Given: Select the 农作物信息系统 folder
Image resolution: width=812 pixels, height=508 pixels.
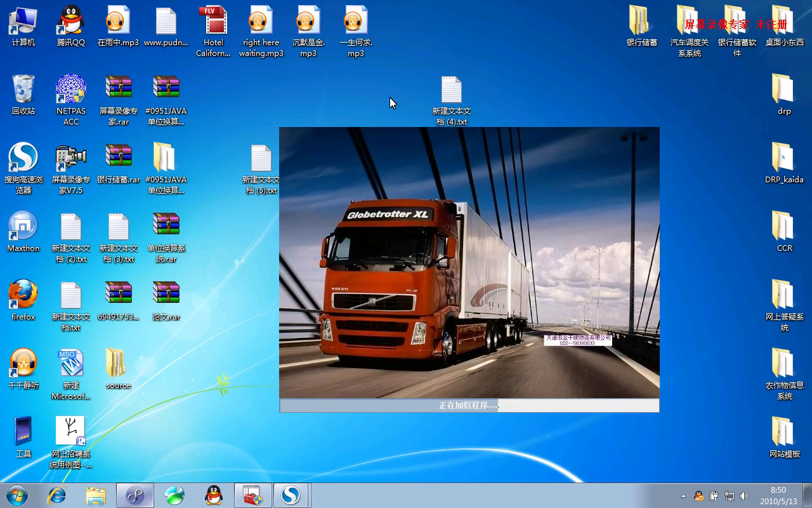Looking at the screenshot, I should (x=785, y=373).
